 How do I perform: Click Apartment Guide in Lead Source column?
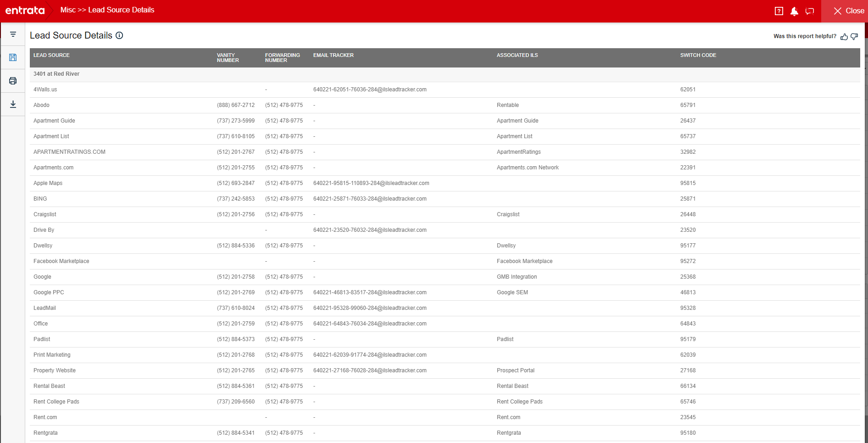click(x=54, y=121)
